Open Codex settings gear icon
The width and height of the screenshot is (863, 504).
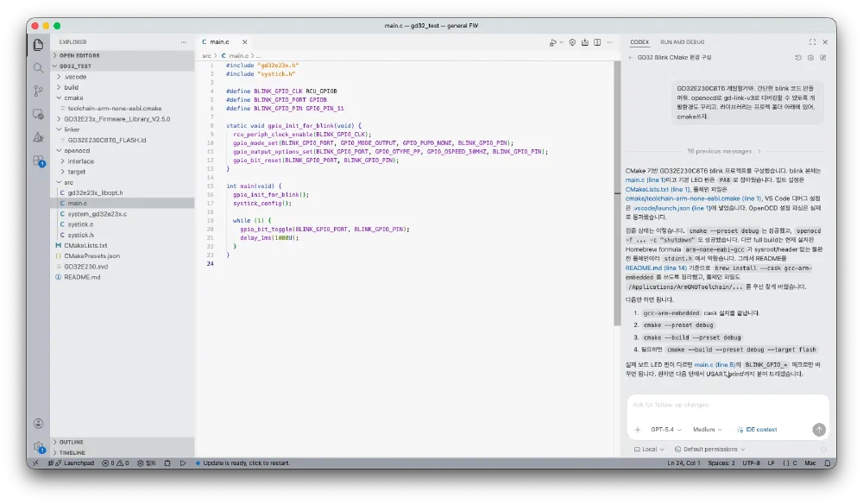(810, 58)
